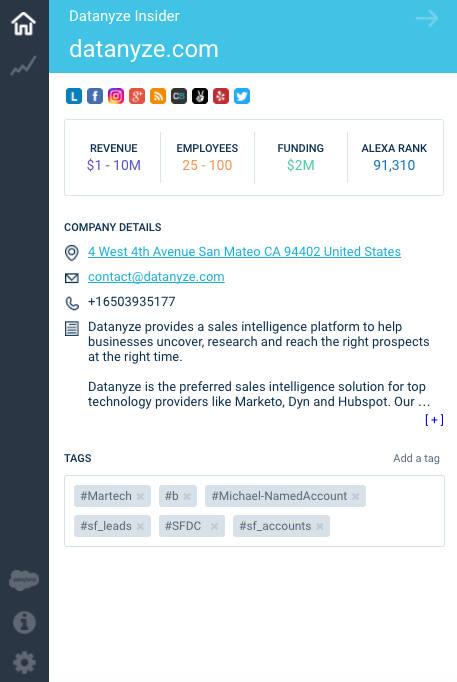
Task: Select the #Martech tag label
Action: pos(106,496)
